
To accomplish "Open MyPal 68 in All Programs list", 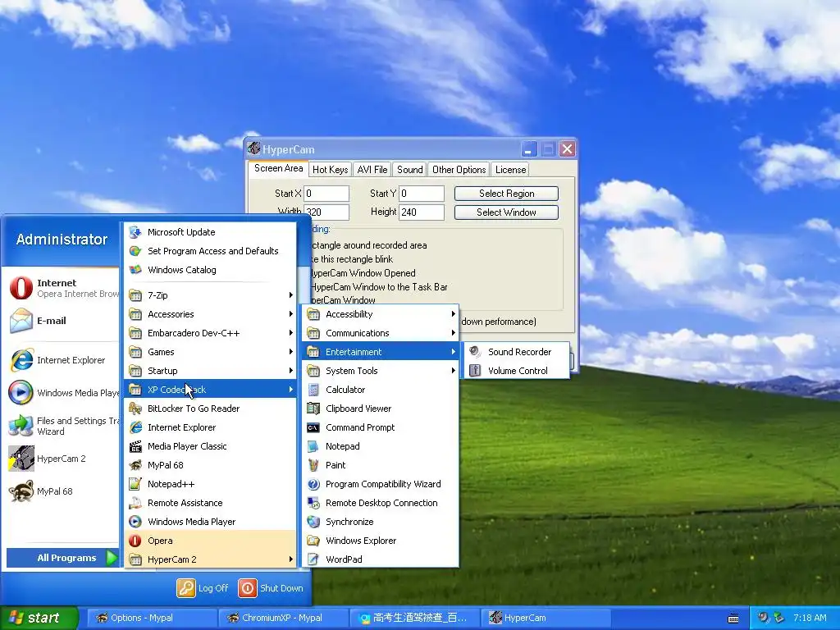I will click(211, 465).
